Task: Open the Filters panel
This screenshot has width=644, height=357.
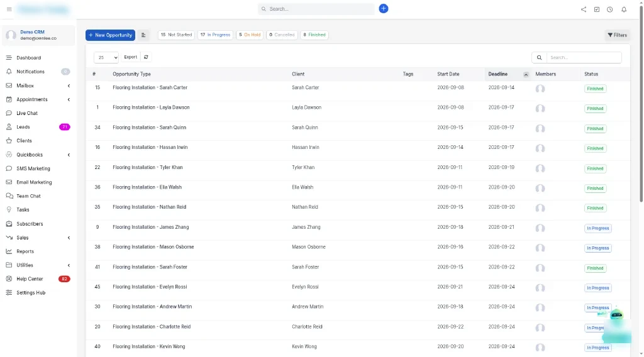Action: tap(618, 35)
